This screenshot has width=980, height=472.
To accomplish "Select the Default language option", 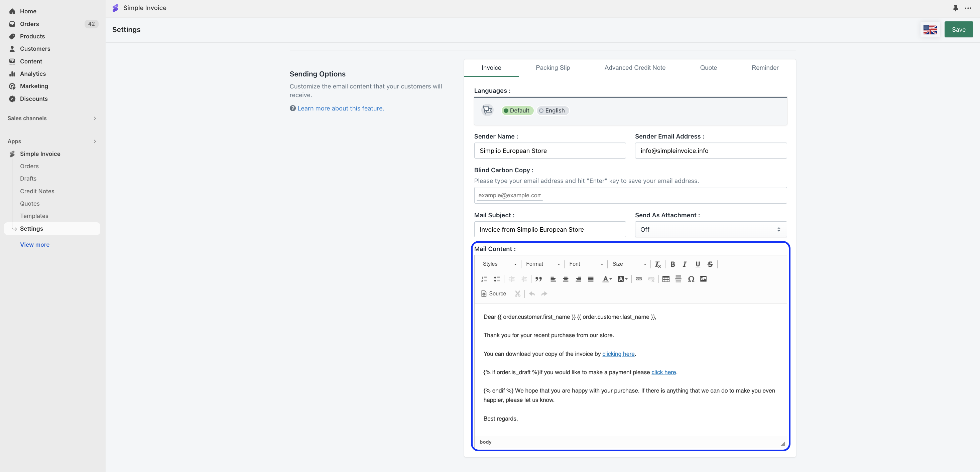I will point(517,110).
